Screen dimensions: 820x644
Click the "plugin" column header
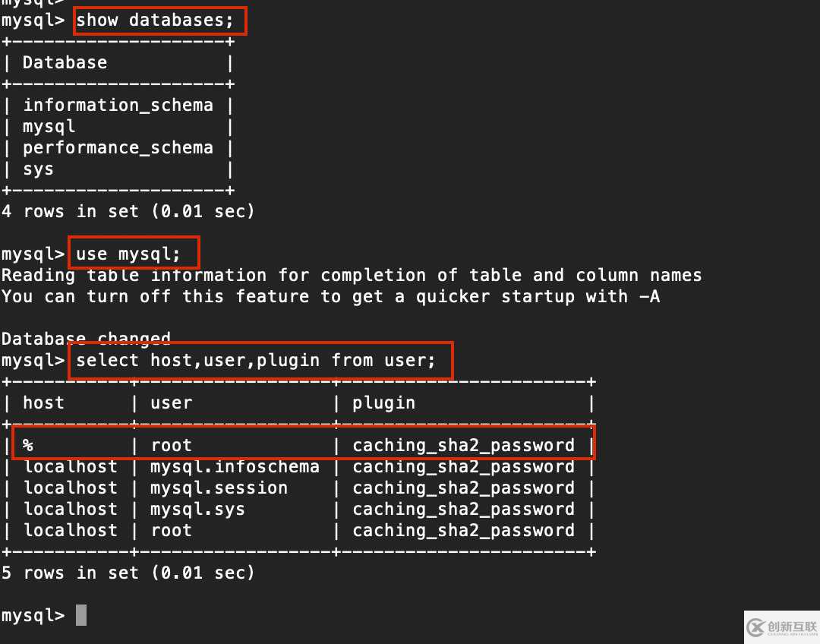383,403
